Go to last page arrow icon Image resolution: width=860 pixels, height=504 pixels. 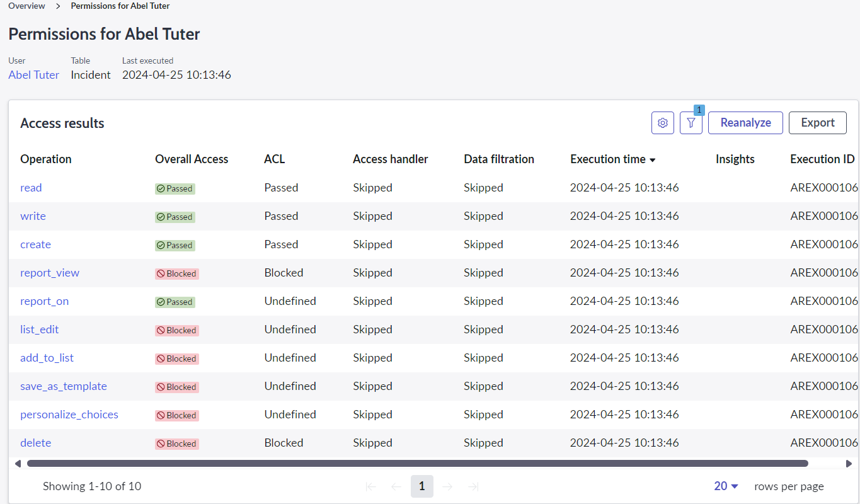point(474,486)
